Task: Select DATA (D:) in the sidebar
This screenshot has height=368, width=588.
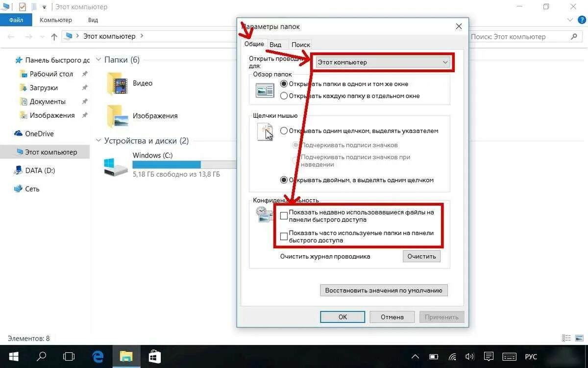Action: [x=34, y=170]
